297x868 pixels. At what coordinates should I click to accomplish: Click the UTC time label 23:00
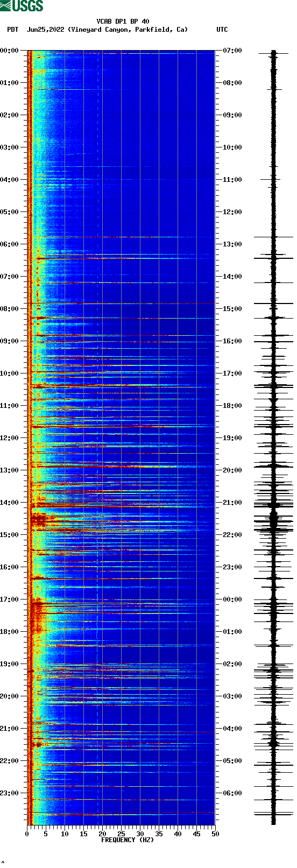pyautogui.click(x=232, y=567)
